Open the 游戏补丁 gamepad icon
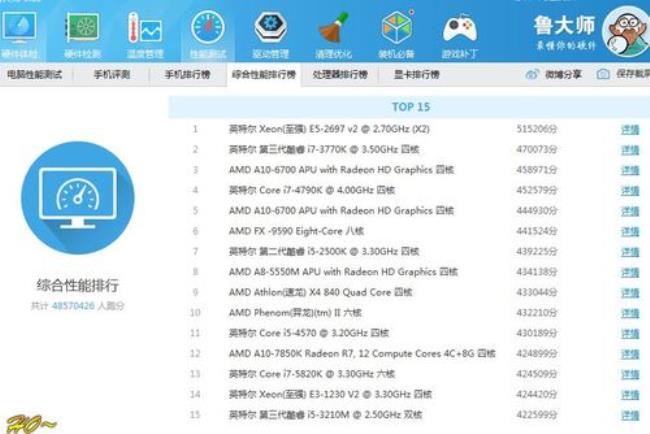Screen dimensions: 650x434 click(460, 28)
